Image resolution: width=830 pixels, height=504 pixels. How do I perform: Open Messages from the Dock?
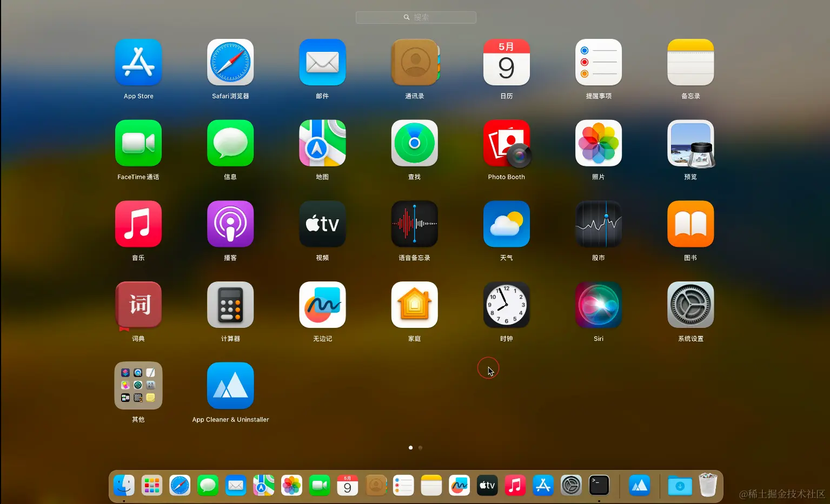(x=208, y=486)
